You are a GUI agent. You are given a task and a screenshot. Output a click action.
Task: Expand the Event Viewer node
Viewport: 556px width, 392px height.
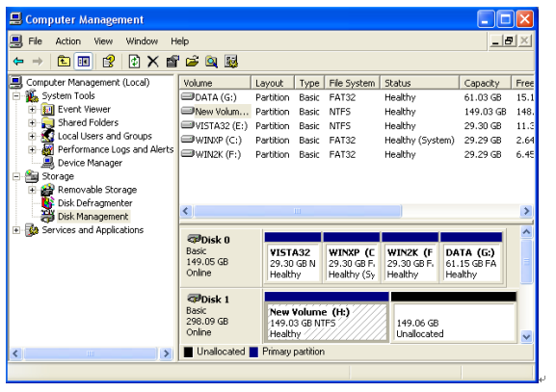tap(32, 110)
